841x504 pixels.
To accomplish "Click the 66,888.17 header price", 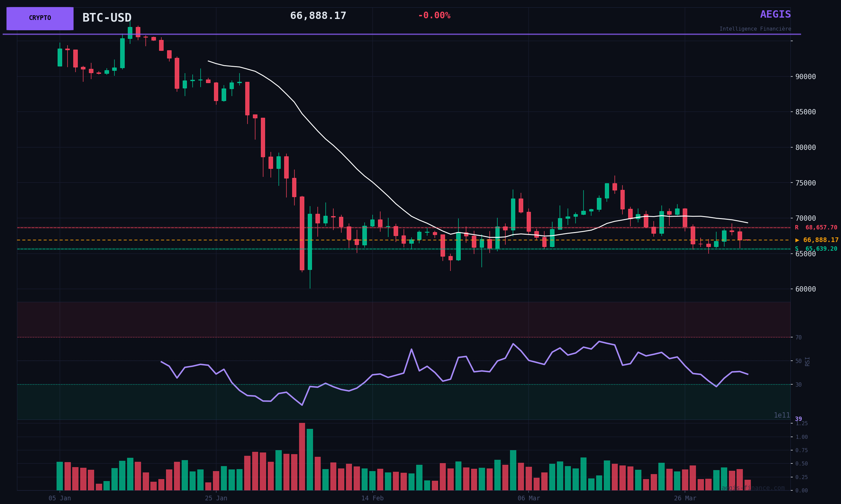I will [318, 16].
